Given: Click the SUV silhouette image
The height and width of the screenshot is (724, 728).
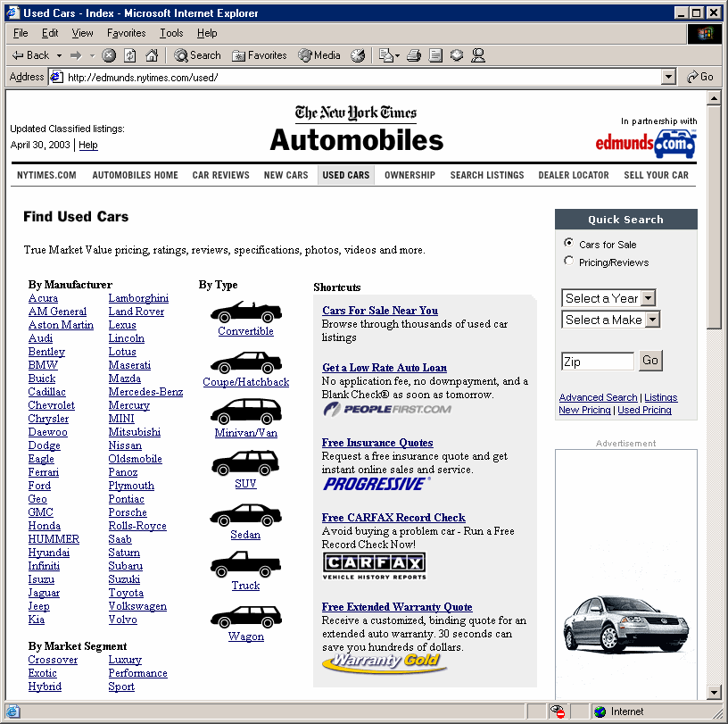Looking at the screenshot, I should pos(245,462).
